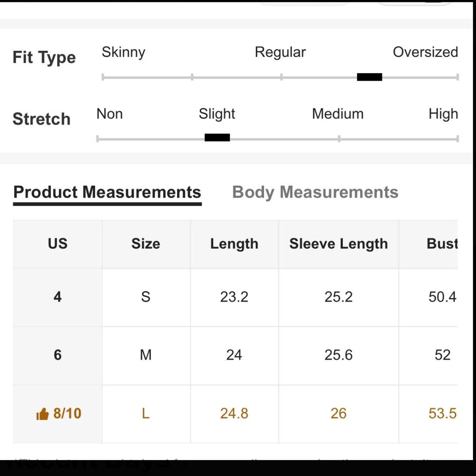Click the Fit Type slider black marker
The height and width of the screenshot is (476, 476).
pyautogui.click(x=369, y=77)
